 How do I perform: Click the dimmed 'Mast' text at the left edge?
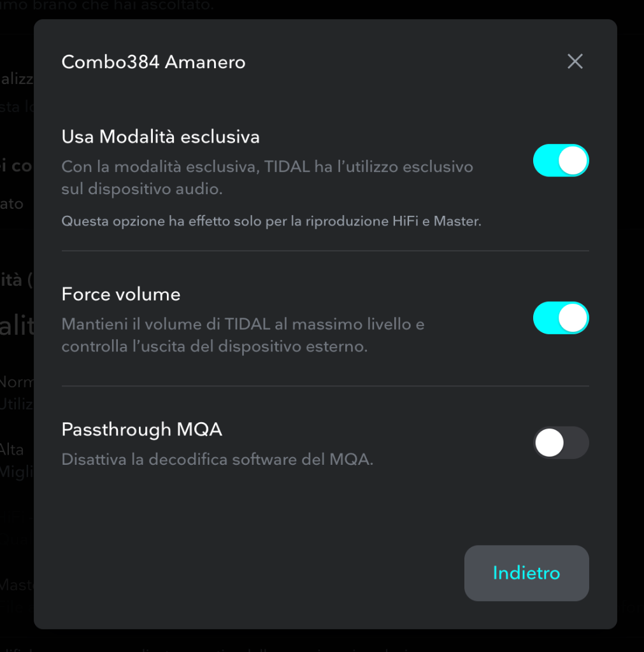pyautogui.click(x=17, y=585)
